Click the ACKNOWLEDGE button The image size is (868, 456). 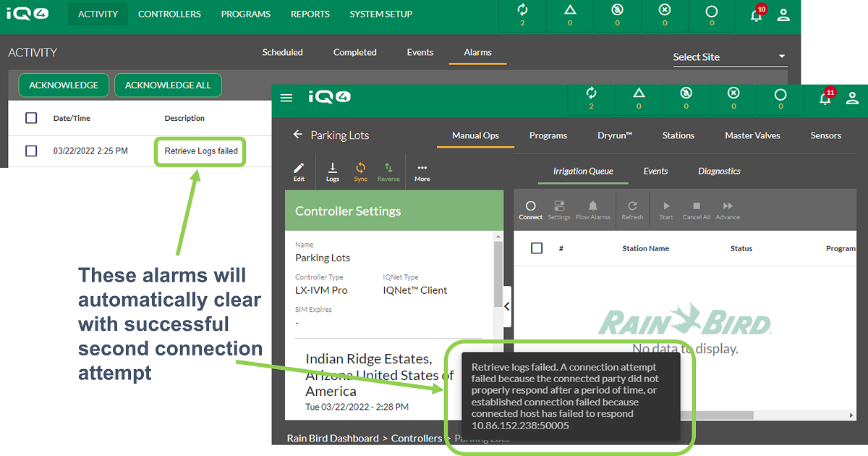pos(64,85)
